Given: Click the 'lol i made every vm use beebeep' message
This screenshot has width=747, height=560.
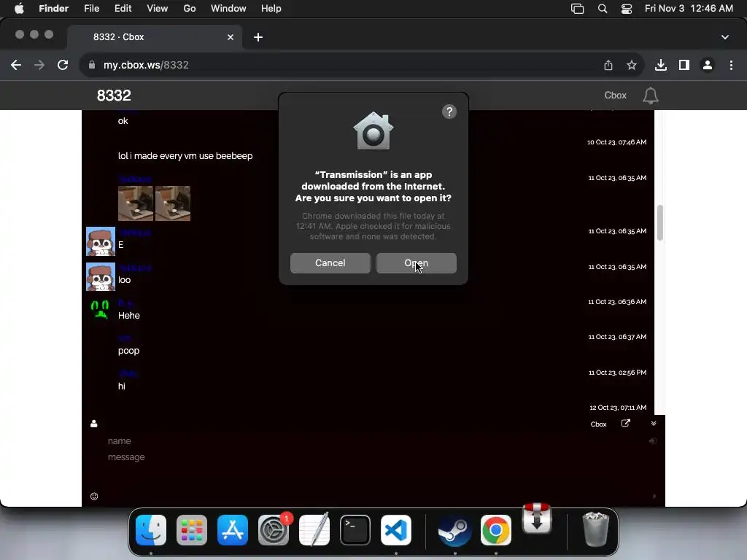Looking at the screenshot, I should tap(185, 156).
